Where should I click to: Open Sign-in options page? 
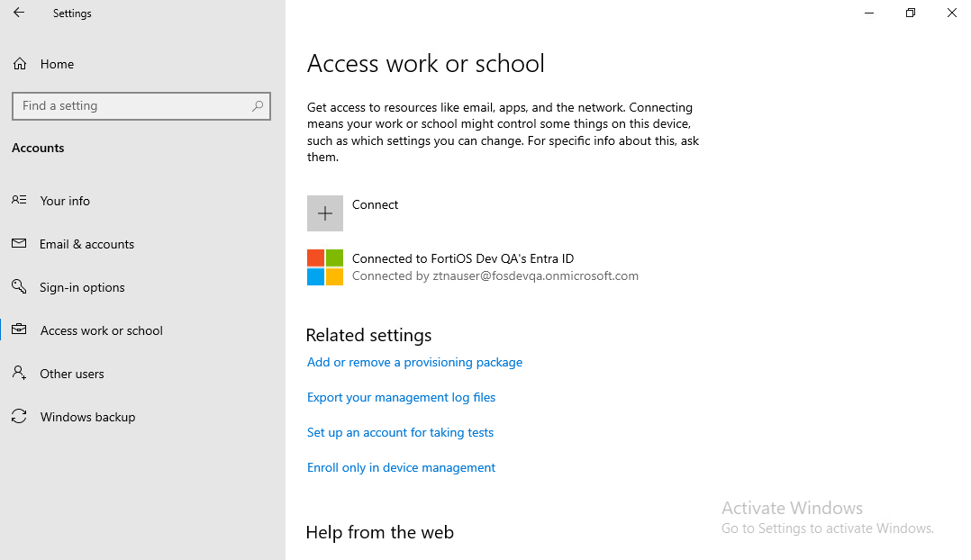tap(82, 287)
